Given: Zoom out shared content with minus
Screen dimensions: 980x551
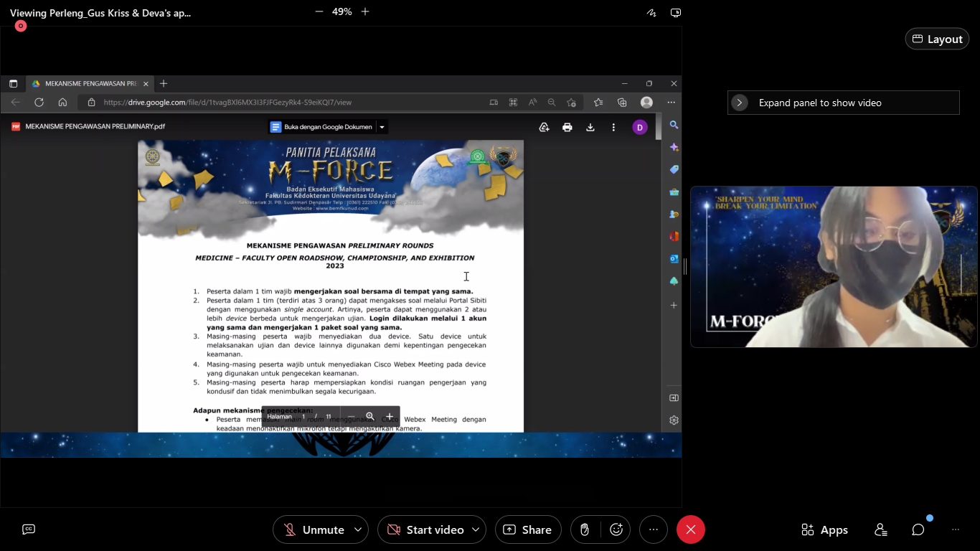Looking at the screenshot, I should [x=319, y=11].
